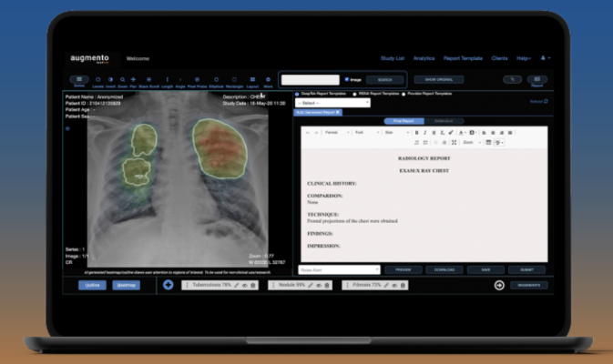Choose the Pixel Probe tool

(x=198, y=81)
